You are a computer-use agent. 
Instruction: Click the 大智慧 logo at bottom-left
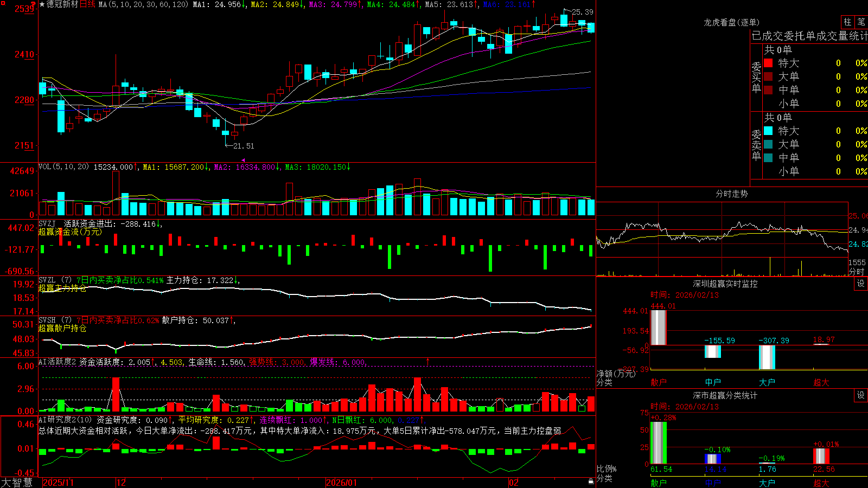17,482
